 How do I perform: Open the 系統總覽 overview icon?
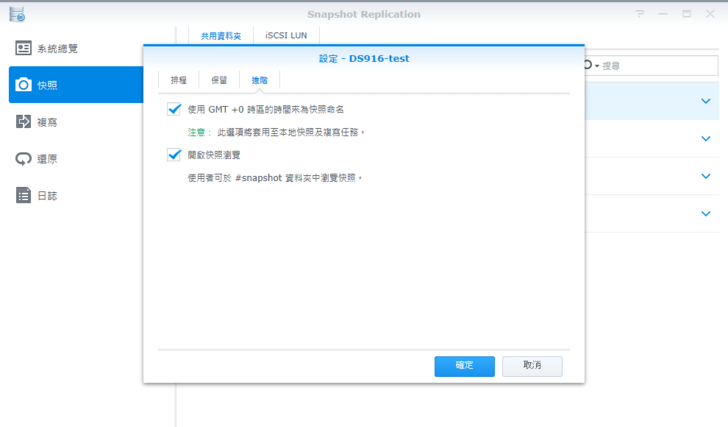pyautogui.click(x=23, y=48)
